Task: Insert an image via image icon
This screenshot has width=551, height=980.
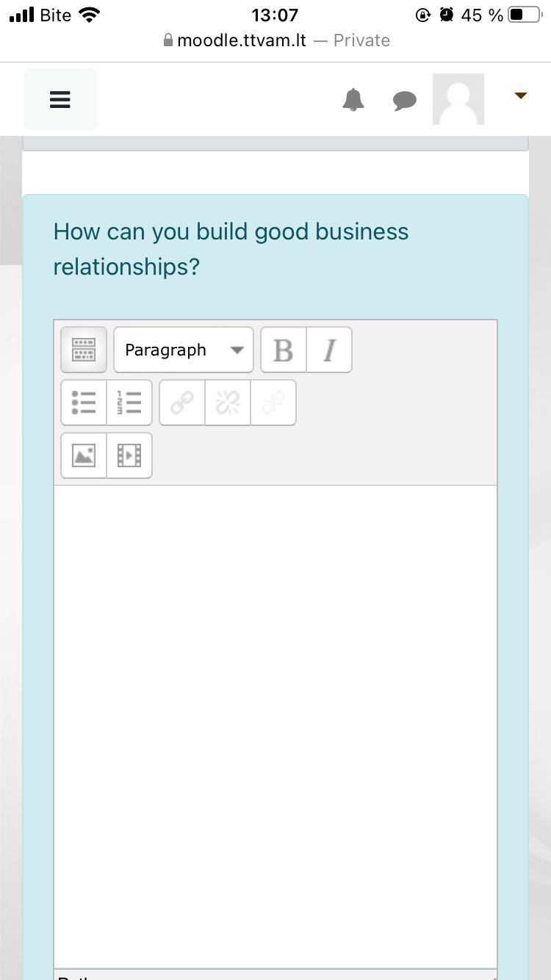Action: click(84, 455)
